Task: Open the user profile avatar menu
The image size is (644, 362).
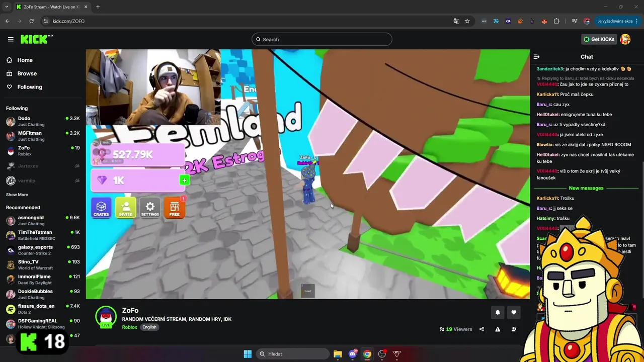Action: point(625,39)
